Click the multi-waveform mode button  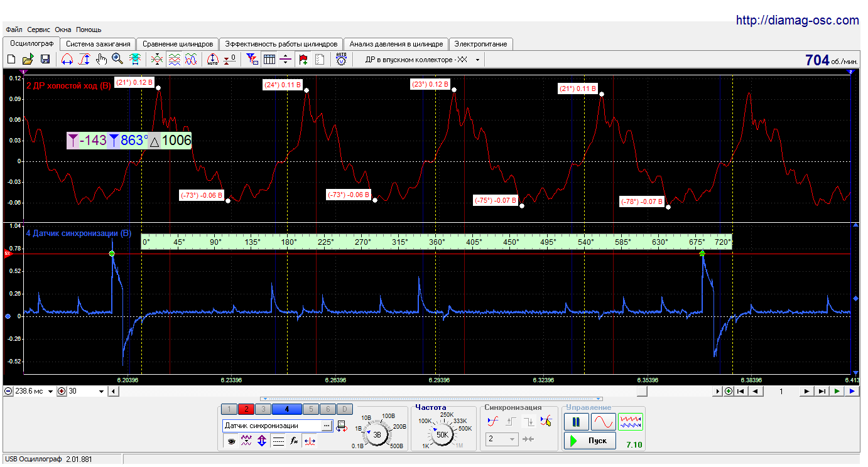631,422
